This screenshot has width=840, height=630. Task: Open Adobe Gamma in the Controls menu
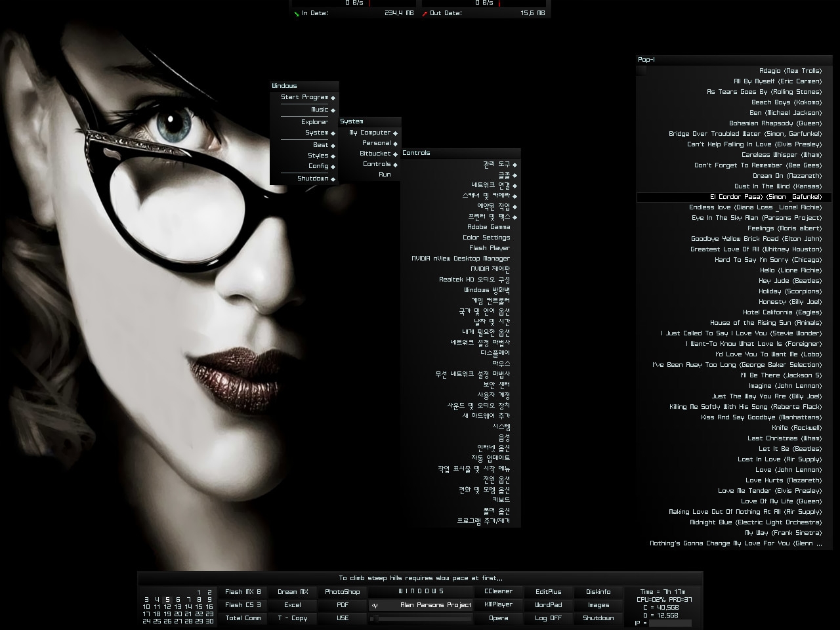coord(488,227)
